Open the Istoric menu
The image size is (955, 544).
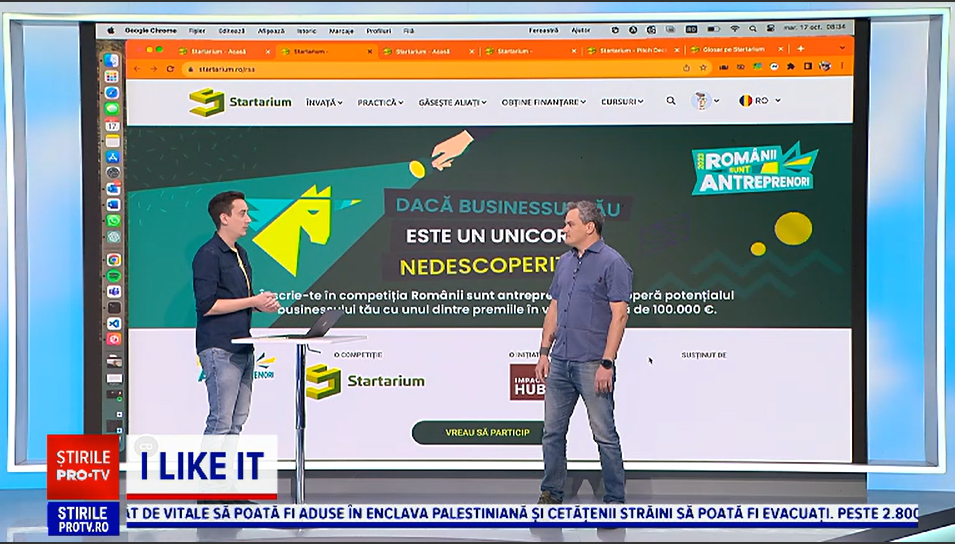coord(306,30)
